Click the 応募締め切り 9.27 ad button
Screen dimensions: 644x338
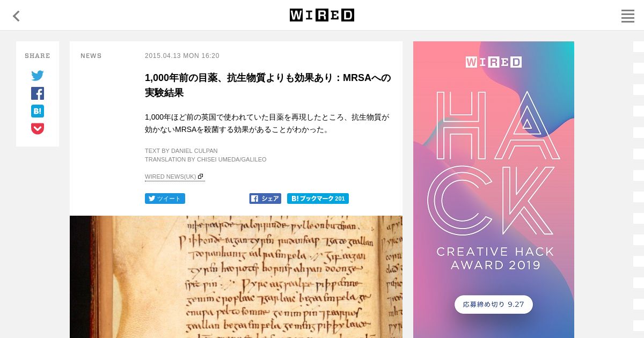click(x=494, y=304)
